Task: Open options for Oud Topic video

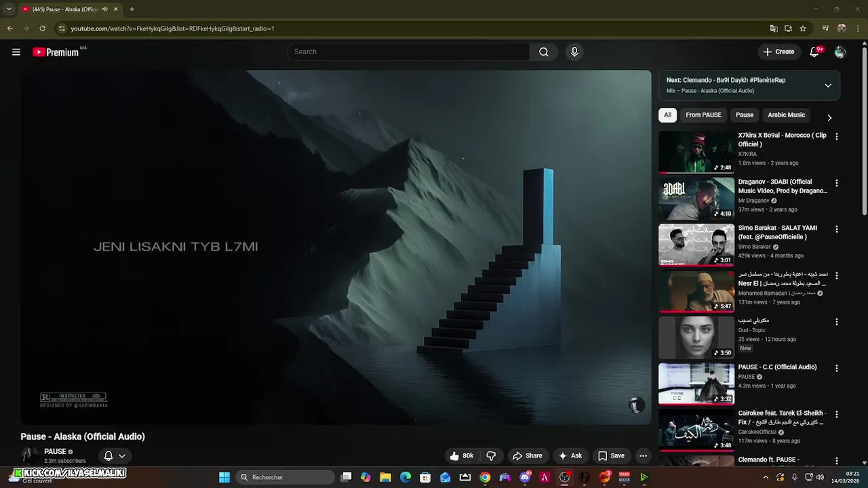Action: 836,322
